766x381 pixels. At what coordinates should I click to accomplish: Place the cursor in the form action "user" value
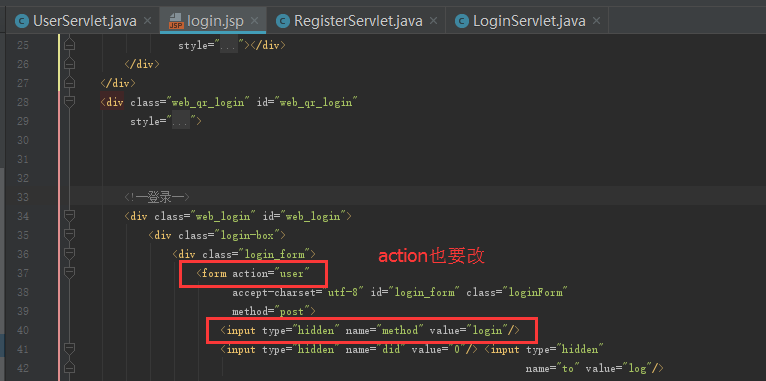pos(291,274)
